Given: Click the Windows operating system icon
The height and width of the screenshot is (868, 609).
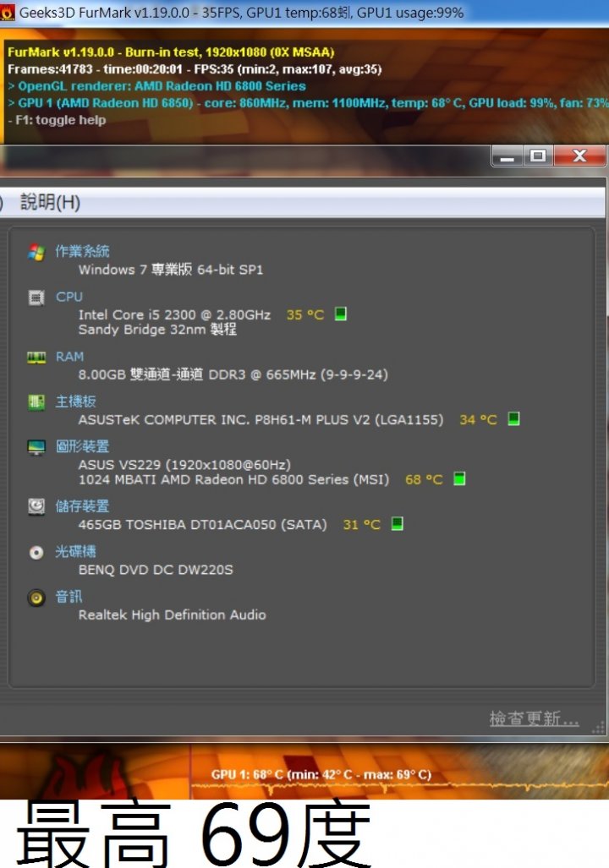Looking at the screenshot, I should click(x=36, y=253).
